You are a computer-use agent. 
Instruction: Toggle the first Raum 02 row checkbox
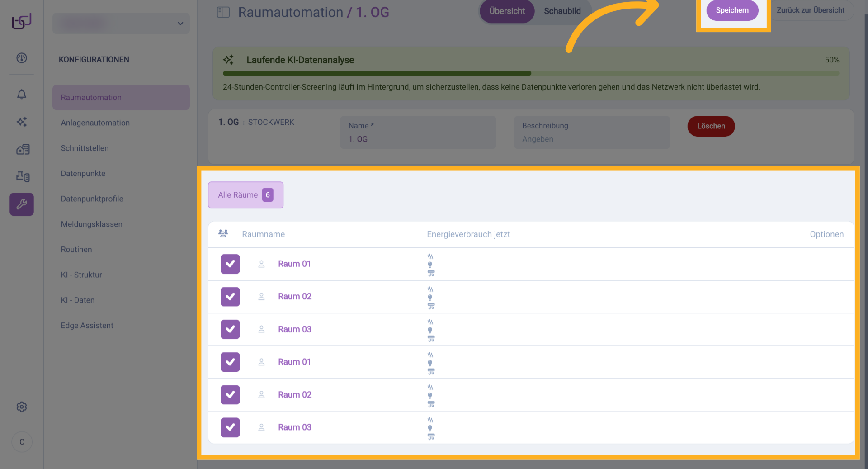pos(230,297)
